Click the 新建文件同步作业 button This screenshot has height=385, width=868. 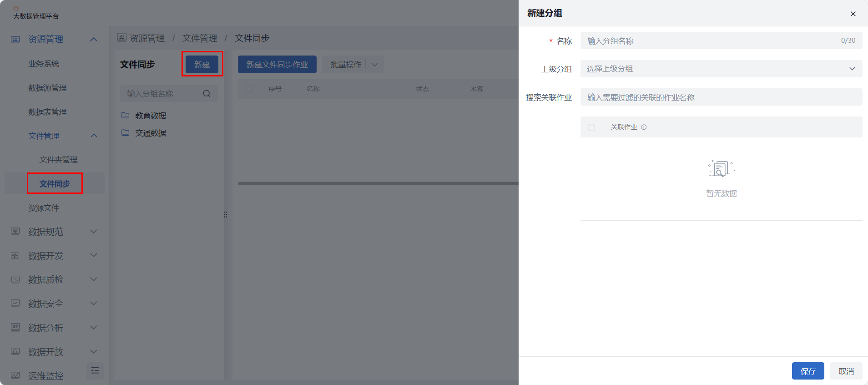pyautogui.click(x=277, y=65)
